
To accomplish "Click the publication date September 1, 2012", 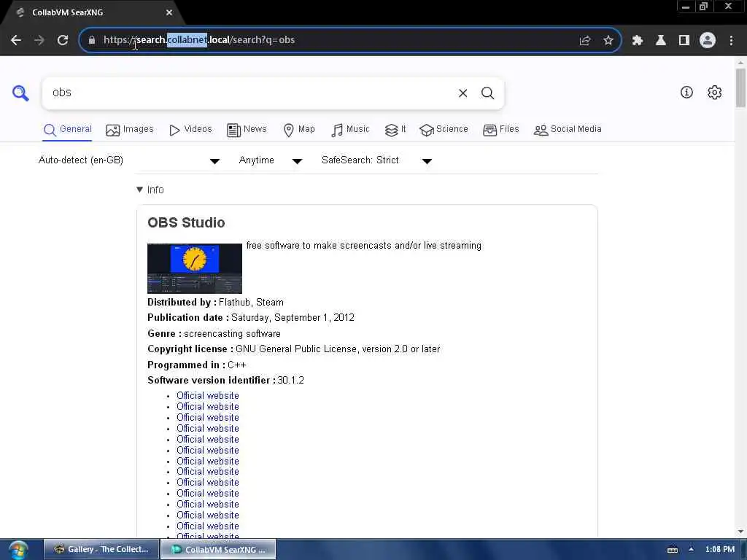I will (x=293, y=318).
